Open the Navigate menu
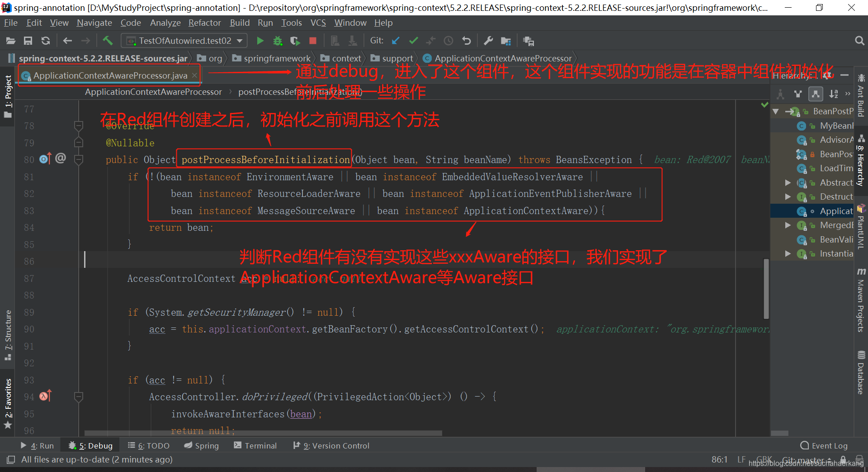The width and height of the screenshot is (868, 472). (94, 23)
